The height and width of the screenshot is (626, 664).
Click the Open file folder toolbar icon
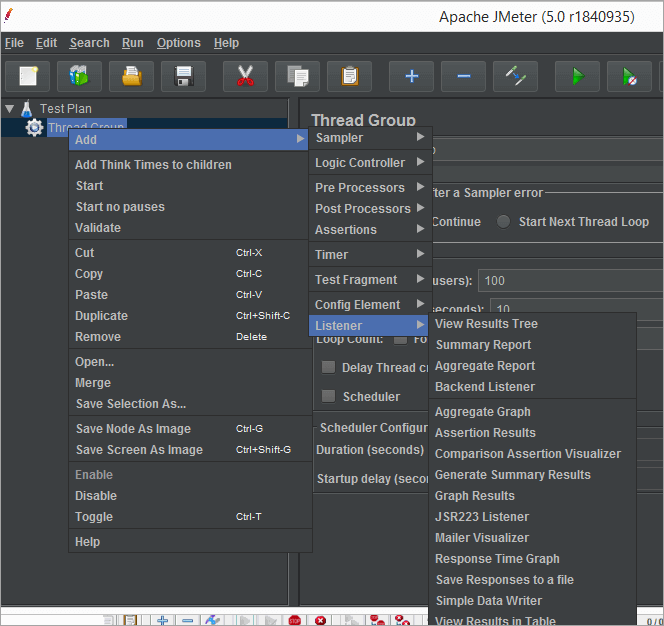(x=131, y=77)
